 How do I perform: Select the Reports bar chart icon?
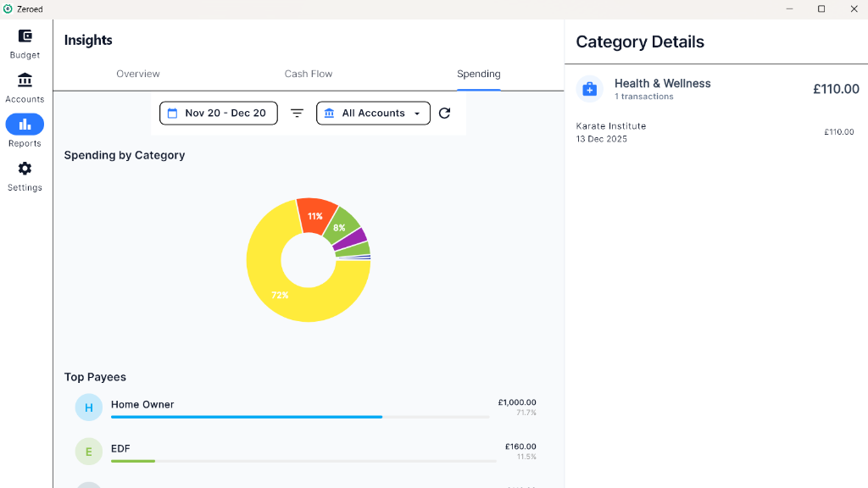coord(25,125)
